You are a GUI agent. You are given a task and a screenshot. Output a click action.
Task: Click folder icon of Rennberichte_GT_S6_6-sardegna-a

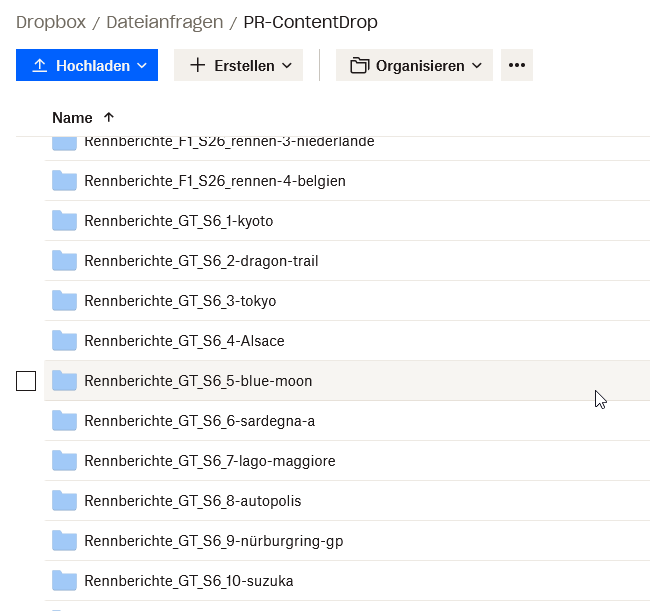(65, 421)
